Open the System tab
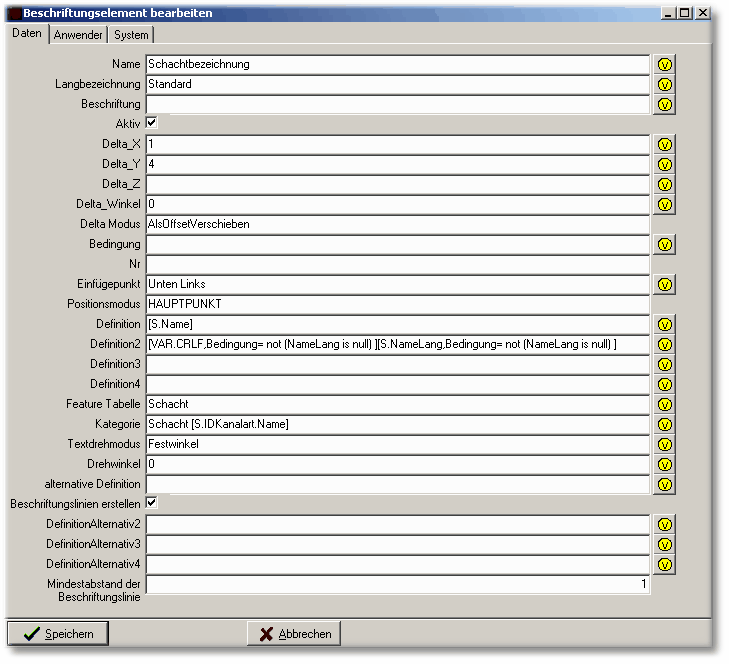The width and height of the screenshot is (729, 664). [x=131, y=35]
